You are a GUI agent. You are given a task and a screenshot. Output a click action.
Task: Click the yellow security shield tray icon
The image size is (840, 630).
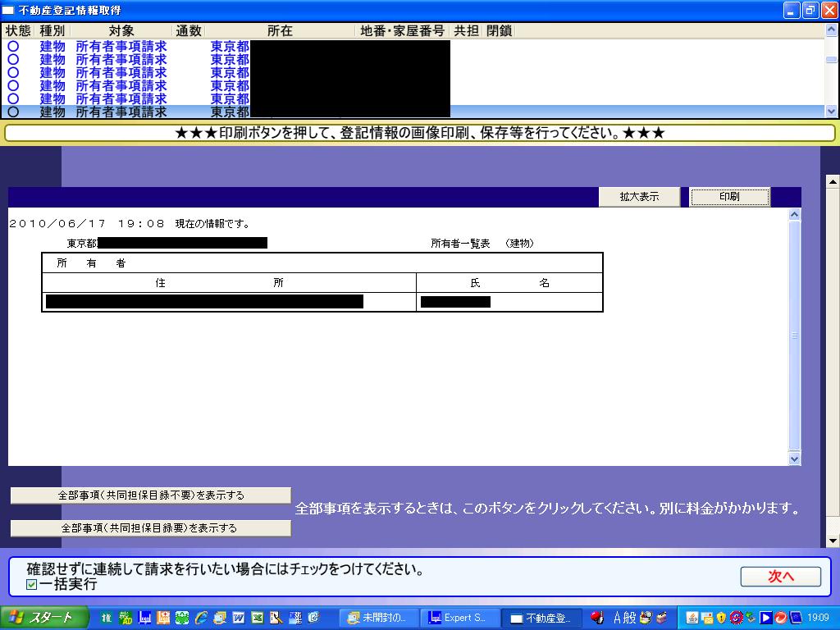point(721,618)
